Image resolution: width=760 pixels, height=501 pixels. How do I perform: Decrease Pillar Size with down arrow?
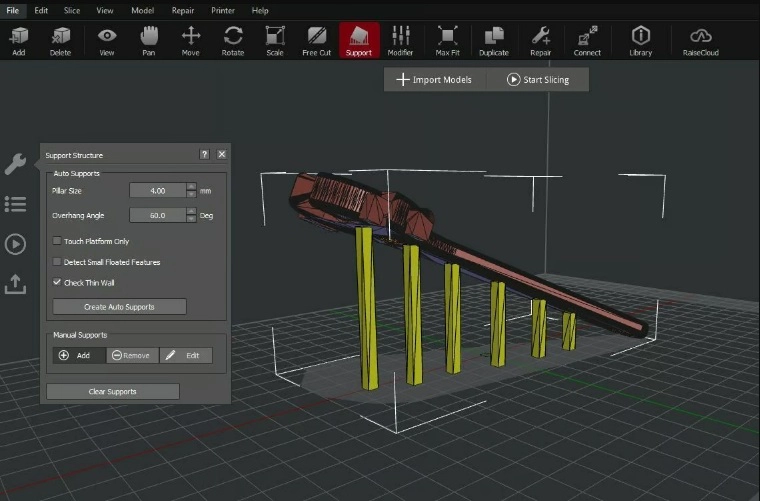191,194
